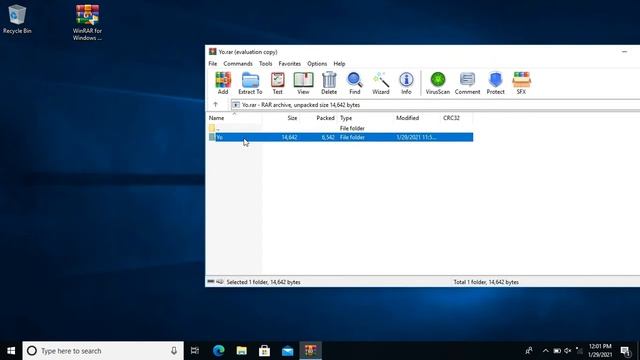Open the Options menu
This screenshot has height=360, width=640.
[317, 64]
